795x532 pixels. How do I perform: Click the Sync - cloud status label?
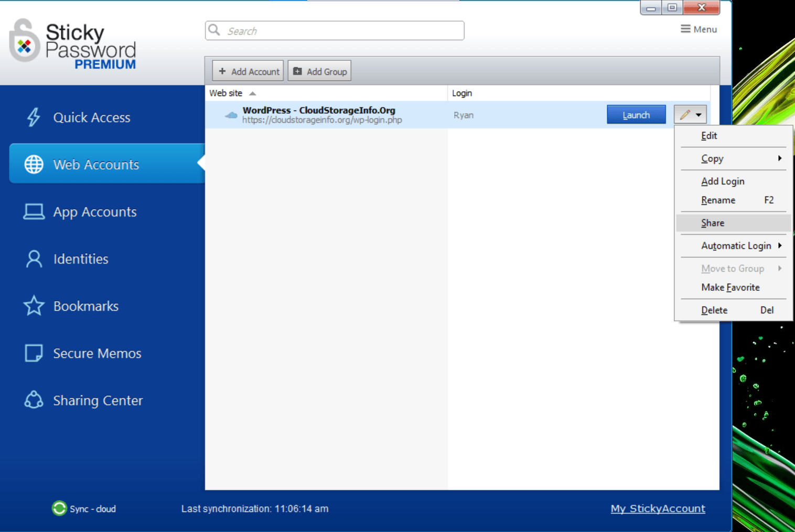93,509
